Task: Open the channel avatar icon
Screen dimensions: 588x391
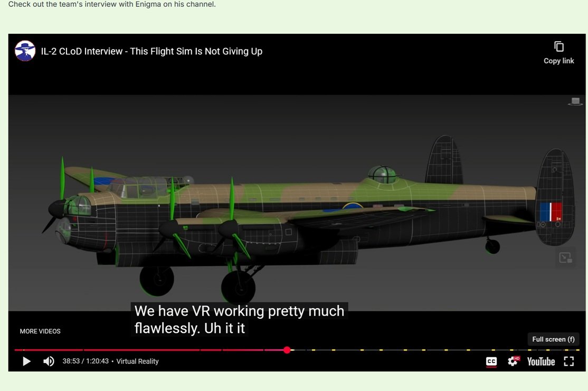Action: pos(25,51)
